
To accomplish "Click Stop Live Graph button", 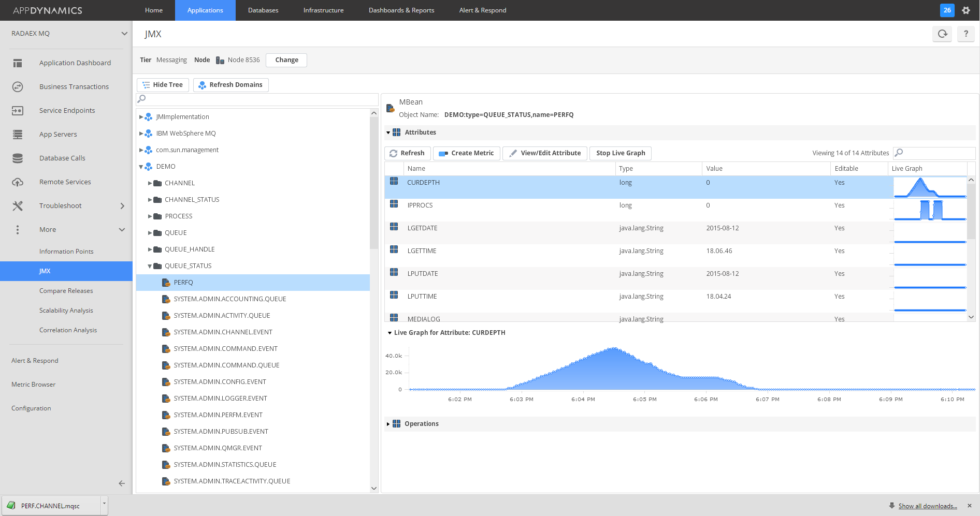I will (x=621, y=153).
